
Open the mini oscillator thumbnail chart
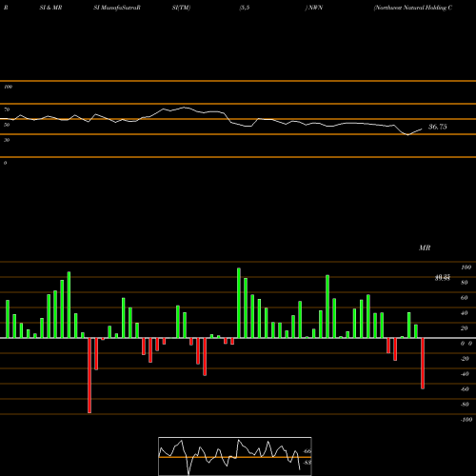click(x=235, y=456)
